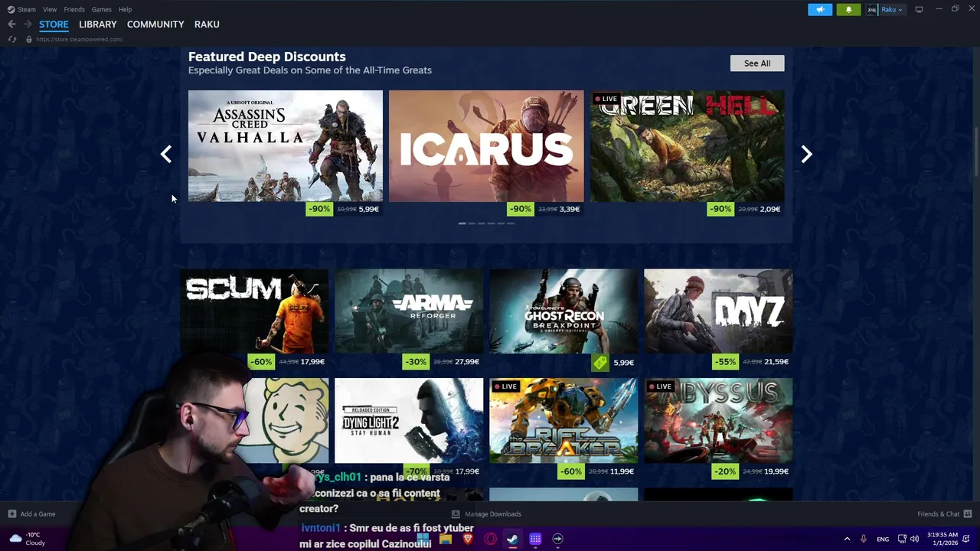This screenshot has height=551, width=980.
Task: Open the Dying Light 2 capsule
Action: (409, 421)
